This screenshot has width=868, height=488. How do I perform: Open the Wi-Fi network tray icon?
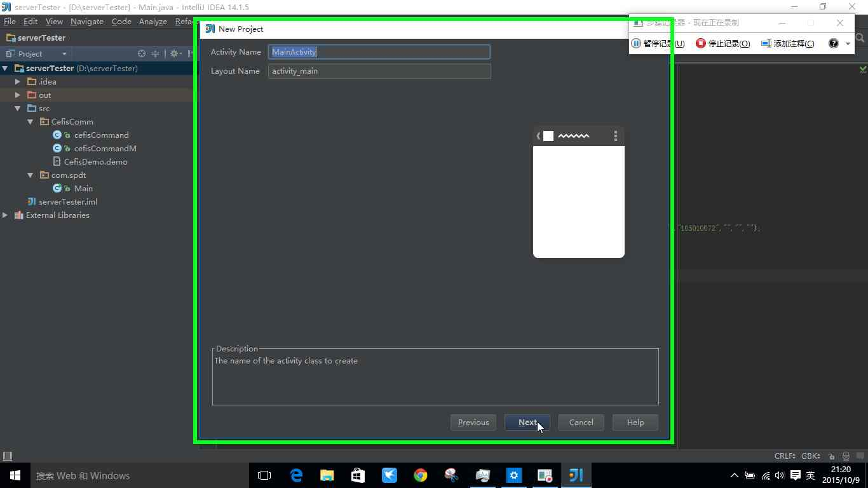pyautogui.click(x=766, y=475)
